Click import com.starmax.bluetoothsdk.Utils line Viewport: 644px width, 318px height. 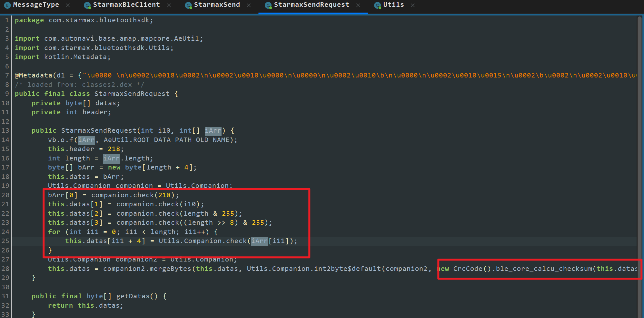94,48
